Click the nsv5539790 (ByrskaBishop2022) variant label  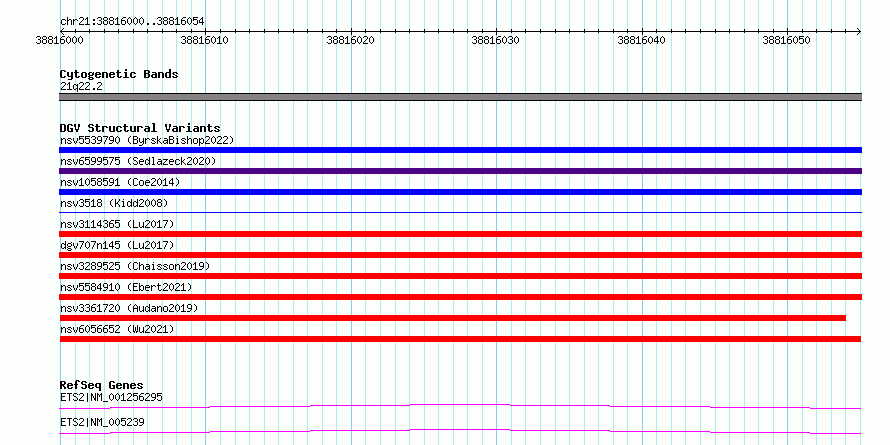[x=147, y=140]
